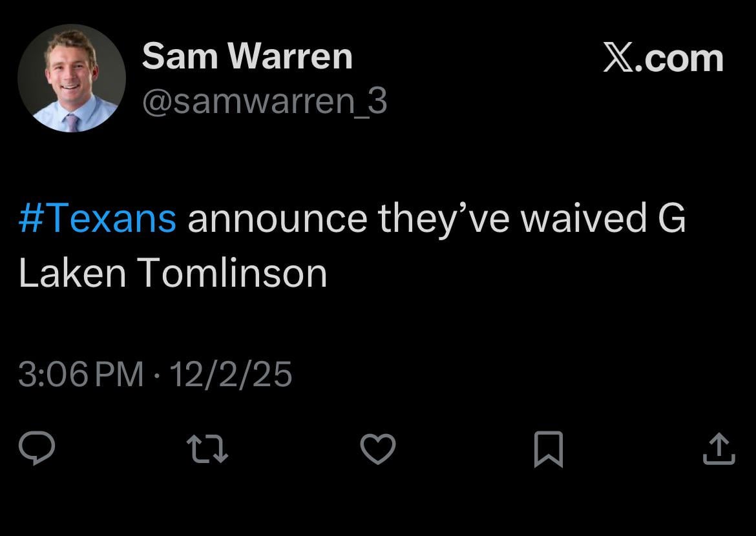The height and width of the screenshot is (536, 756).
Task: Tap the upload arrow to share externally
Action: (719, 448)
